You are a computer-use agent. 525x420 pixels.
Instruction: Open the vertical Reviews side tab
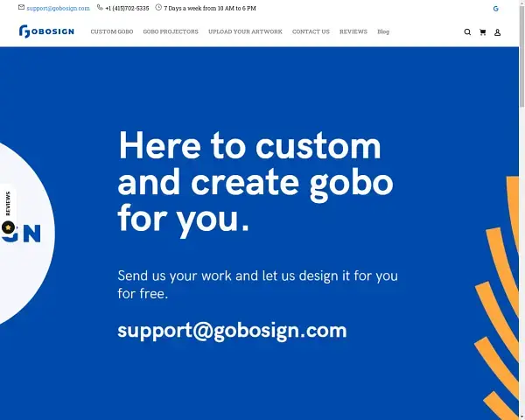[x=8, y=203]
